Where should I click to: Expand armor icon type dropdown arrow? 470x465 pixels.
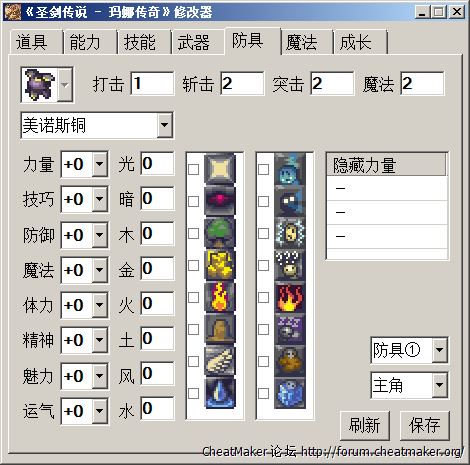65,85
